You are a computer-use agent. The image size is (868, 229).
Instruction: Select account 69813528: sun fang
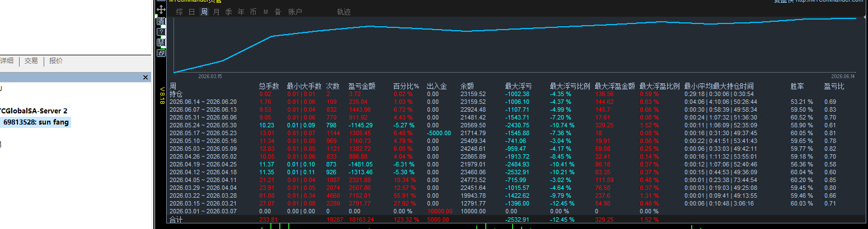point(36,122)
